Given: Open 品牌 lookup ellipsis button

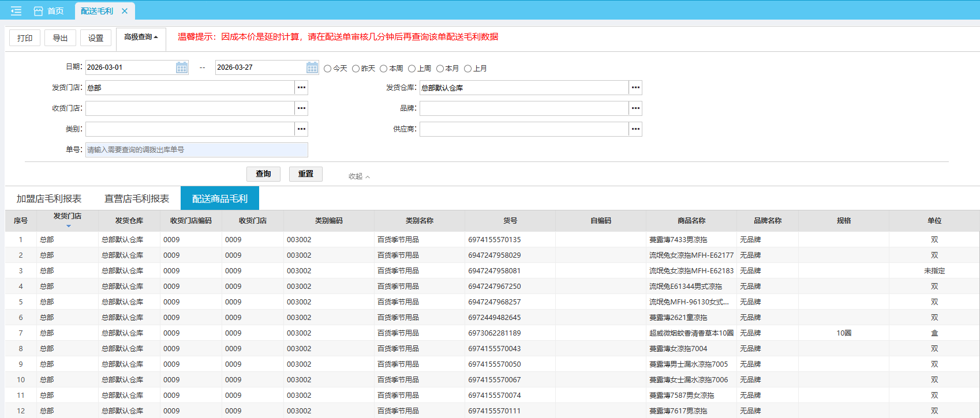Looking at the screenshot, I should (635, 108).
